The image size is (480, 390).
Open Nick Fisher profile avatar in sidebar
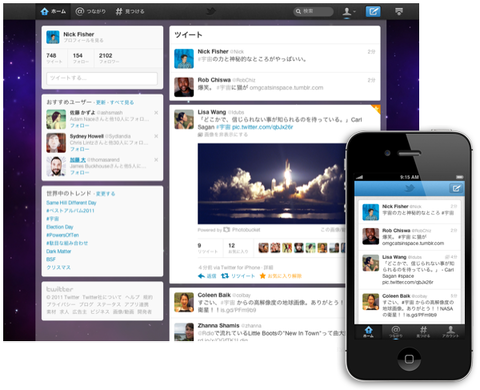click(x=53, y=37)
